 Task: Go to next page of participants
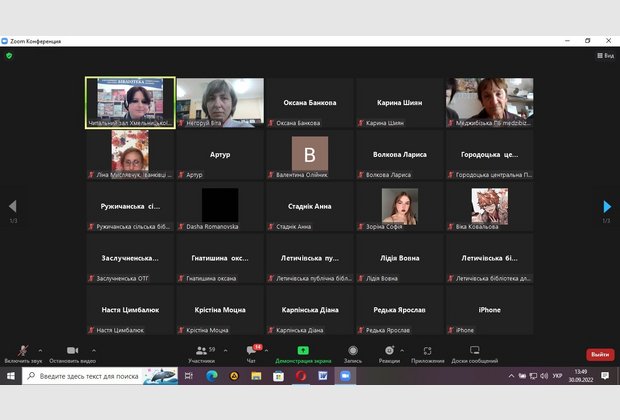point(607,207)
